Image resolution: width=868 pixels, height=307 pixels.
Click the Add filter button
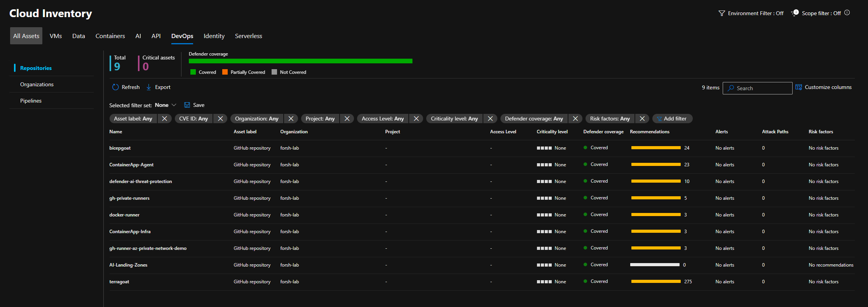click(672, 119)
